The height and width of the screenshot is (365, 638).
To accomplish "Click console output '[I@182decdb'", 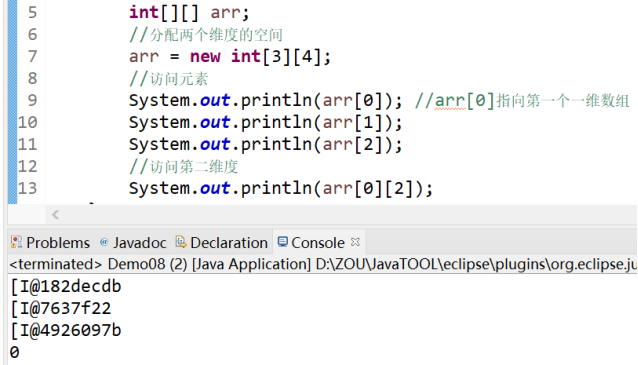I will [x=66, y=286].
